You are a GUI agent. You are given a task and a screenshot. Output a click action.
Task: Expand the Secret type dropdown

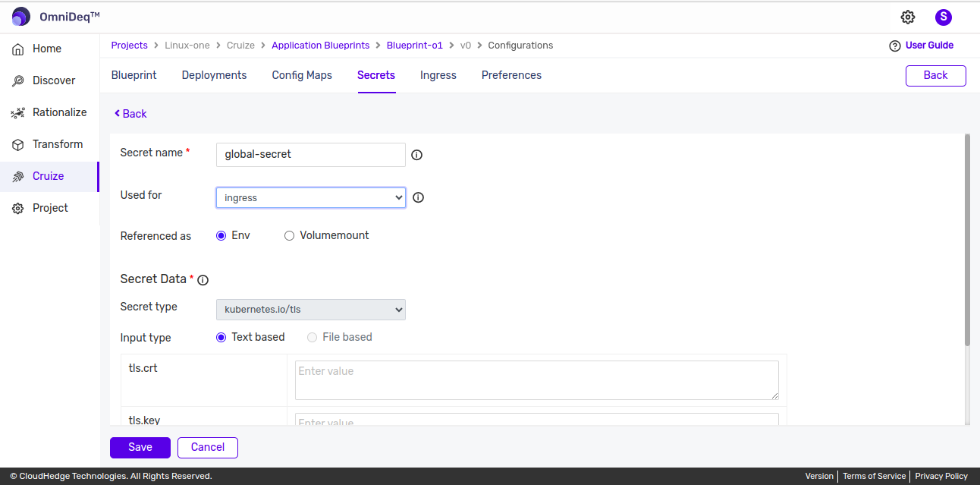(311, 310)
